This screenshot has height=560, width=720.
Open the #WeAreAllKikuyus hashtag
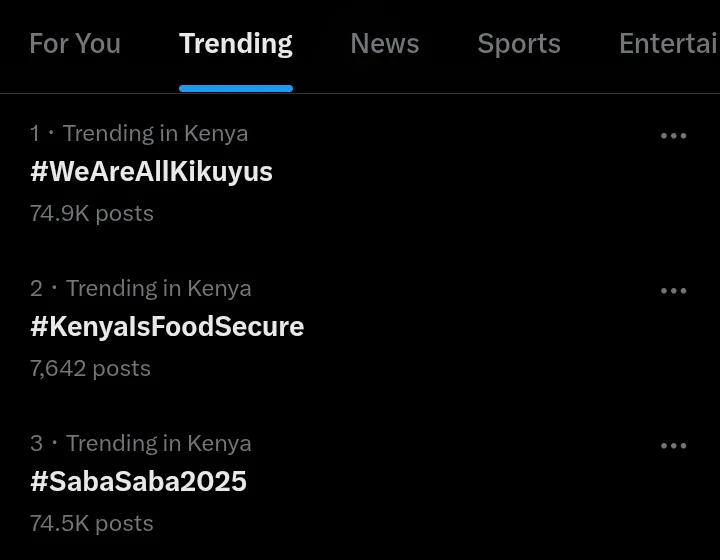click(x=151, y=172)
